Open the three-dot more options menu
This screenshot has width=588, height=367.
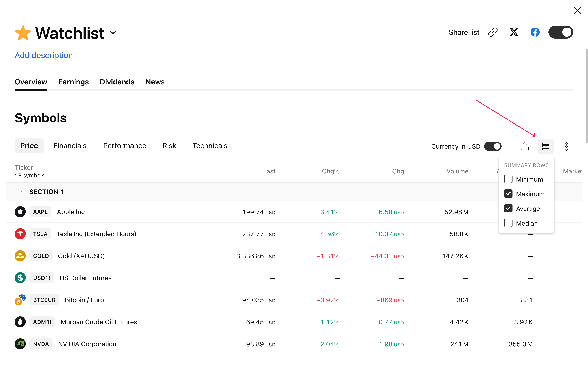tap(566, 146)
